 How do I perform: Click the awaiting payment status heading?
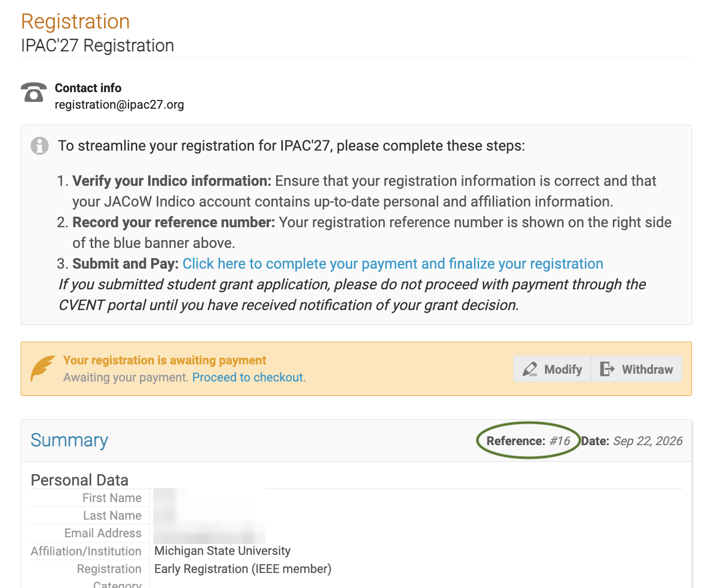[165, 360]
